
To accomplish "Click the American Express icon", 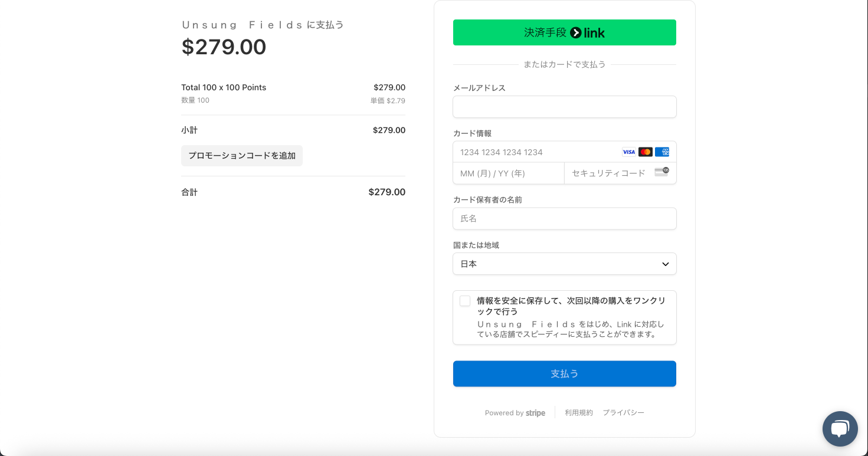I will pyautogui.click(x=661, y=152).
